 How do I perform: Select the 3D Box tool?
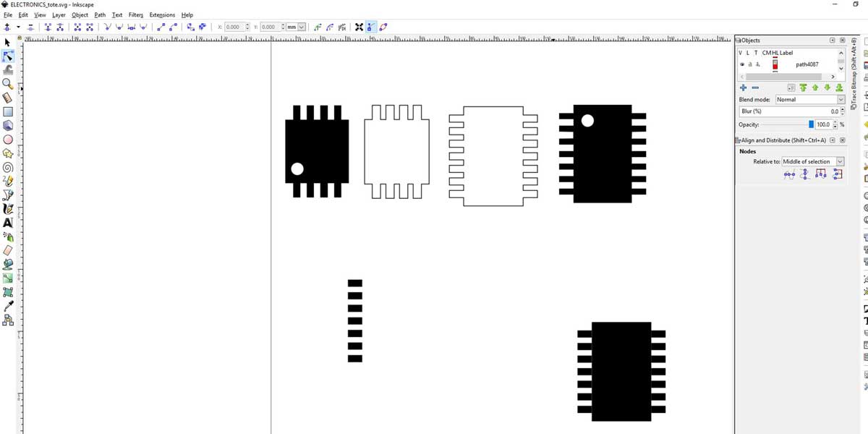pos(8,125)
